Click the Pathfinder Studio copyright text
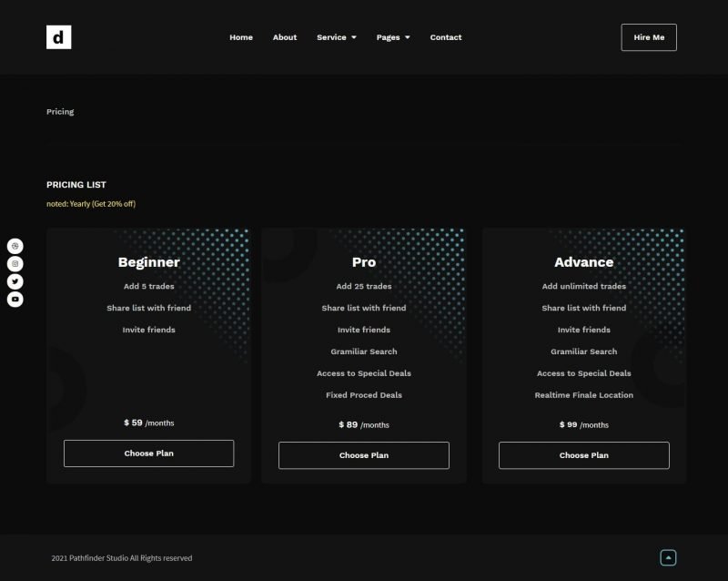728x581 pixels. pos(122,558)
